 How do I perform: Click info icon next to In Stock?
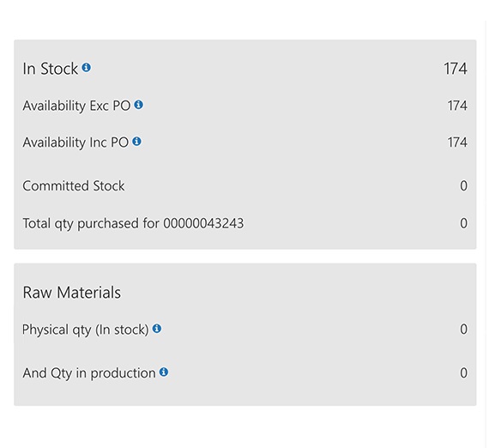(x=87, y=68)
